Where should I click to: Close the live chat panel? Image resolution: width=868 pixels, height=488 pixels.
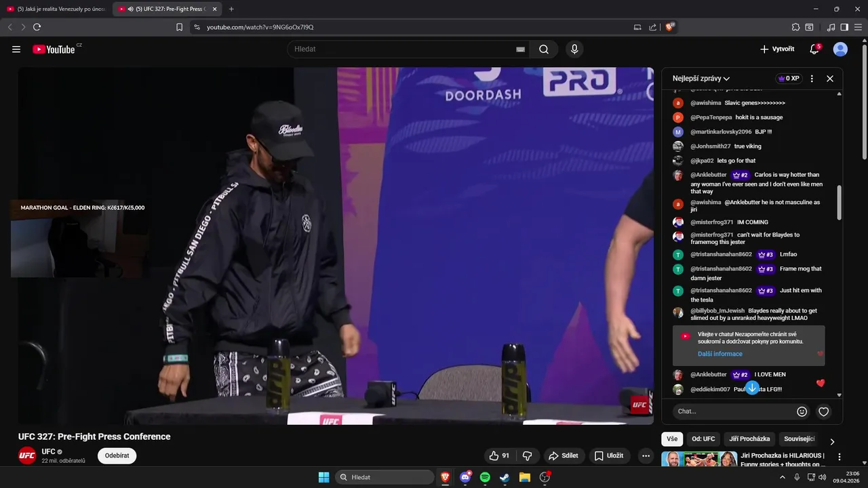[830, 79]
